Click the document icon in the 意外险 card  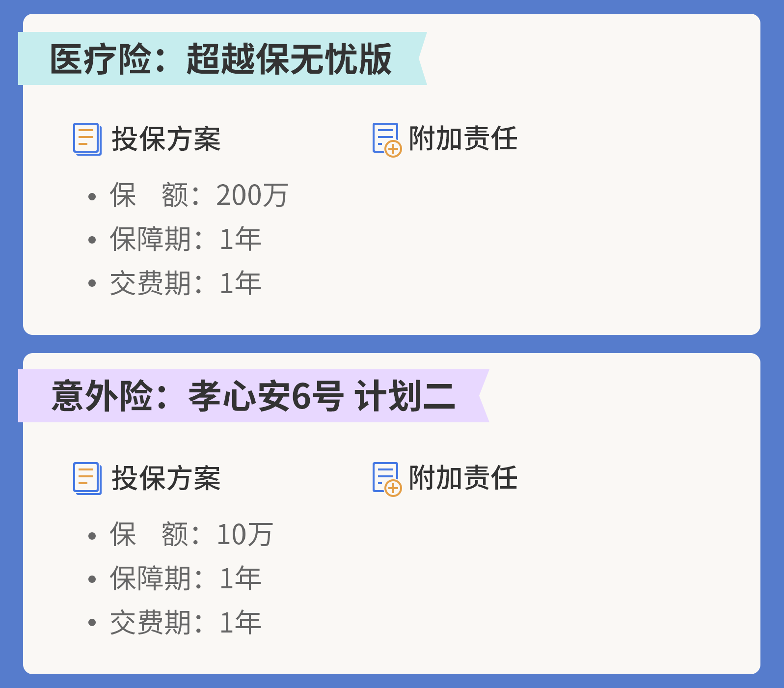pos(87,478)
